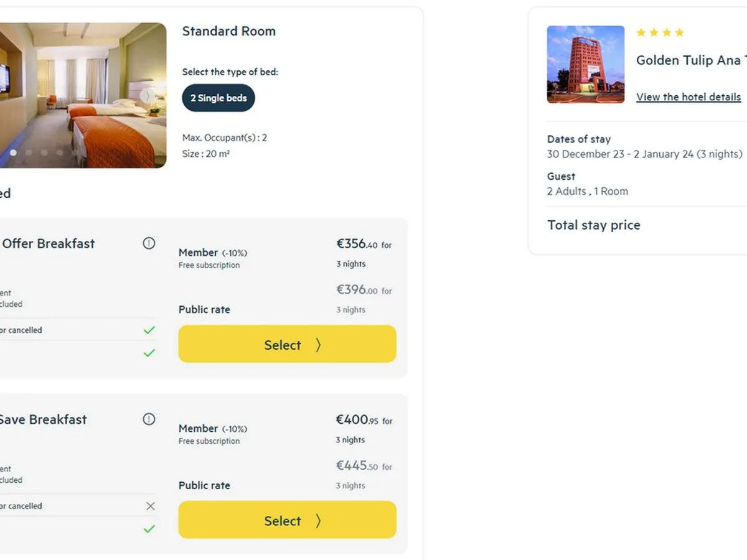Click chevron arrow on Save Breakfast Select button
This screenshot has width=747, height=560.
[318, 521]
